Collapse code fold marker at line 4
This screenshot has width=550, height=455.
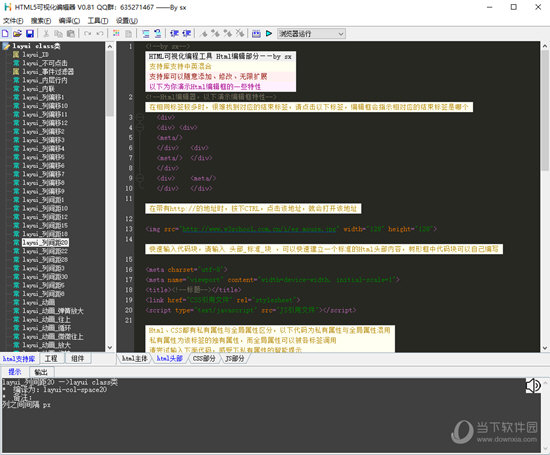[x=140, y=127]
